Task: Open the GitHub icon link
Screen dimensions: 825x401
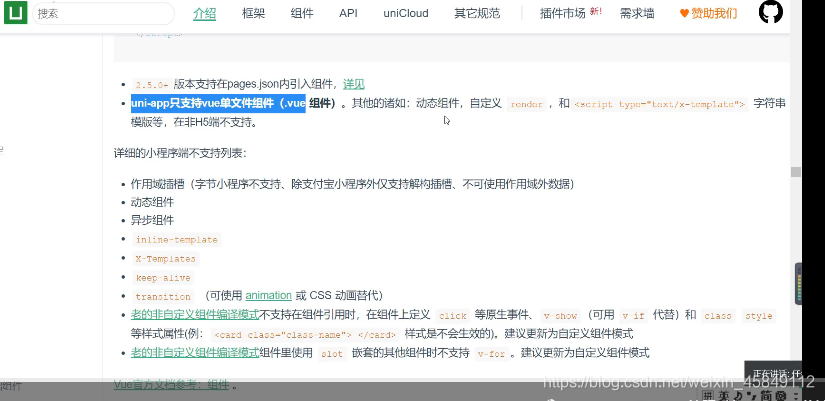Action: click(771, 12)
